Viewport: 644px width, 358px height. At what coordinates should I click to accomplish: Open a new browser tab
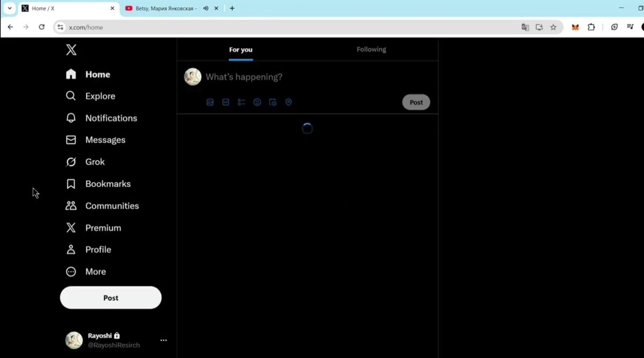point(232,9)
